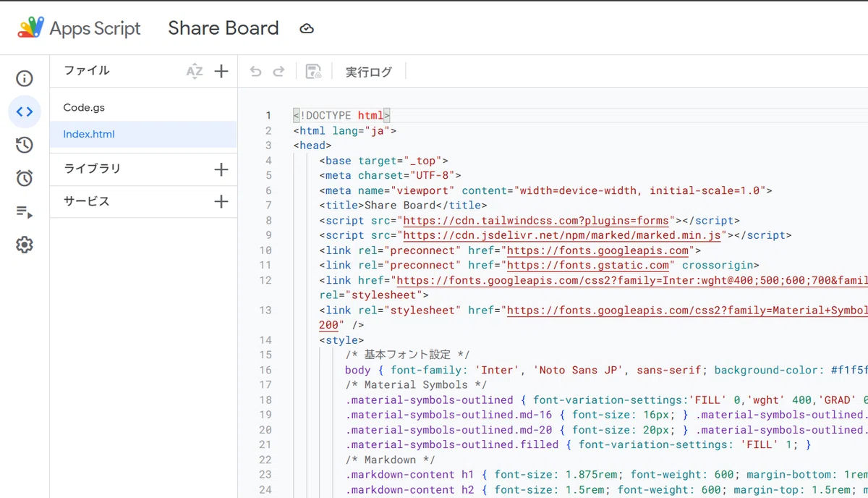Open the Executions list icon
Viewport: 868px width, 498px height.
tap(25, 211)
